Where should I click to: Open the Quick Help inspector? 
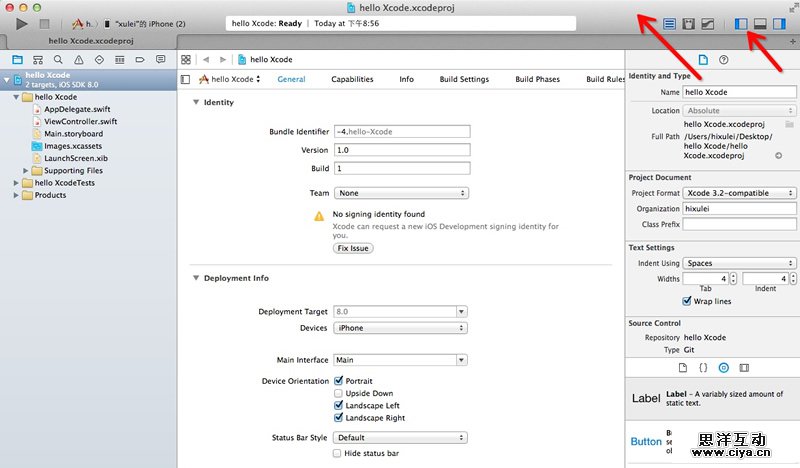coord(724,60)
